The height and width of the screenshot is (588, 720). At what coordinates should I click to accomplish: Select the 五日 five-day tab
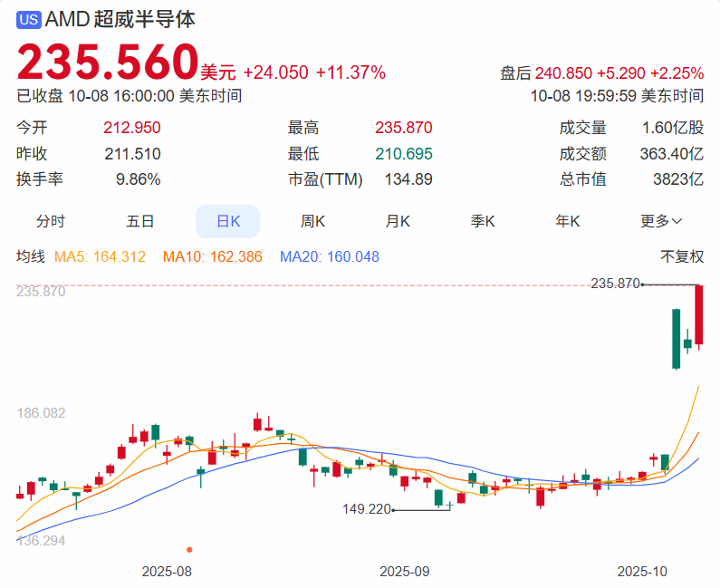click(140, 221)
